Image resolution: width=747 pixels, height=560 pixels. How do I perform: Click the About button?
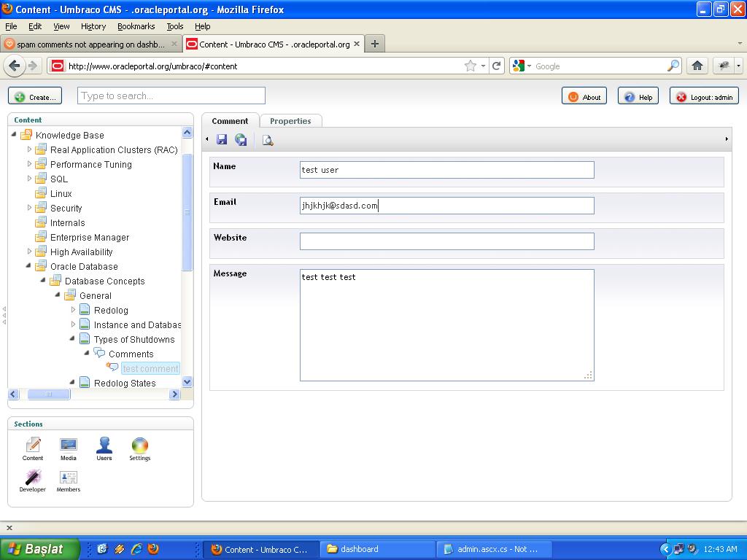coord(584,97)
